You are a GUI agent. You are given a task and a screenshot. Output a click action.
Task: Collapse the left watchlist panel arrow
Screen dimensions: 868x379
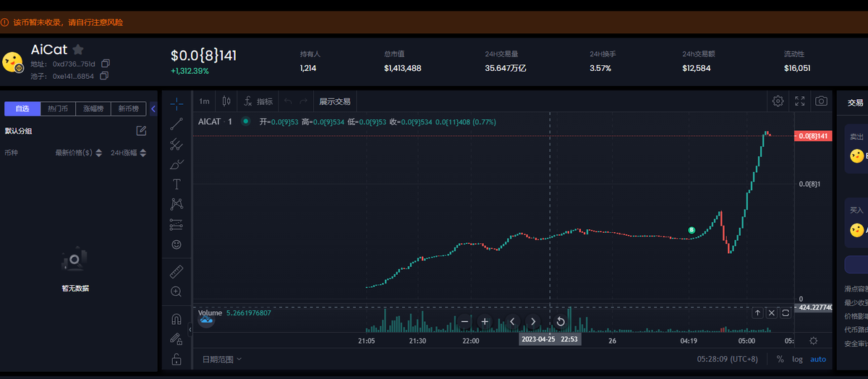coord(153,108)
